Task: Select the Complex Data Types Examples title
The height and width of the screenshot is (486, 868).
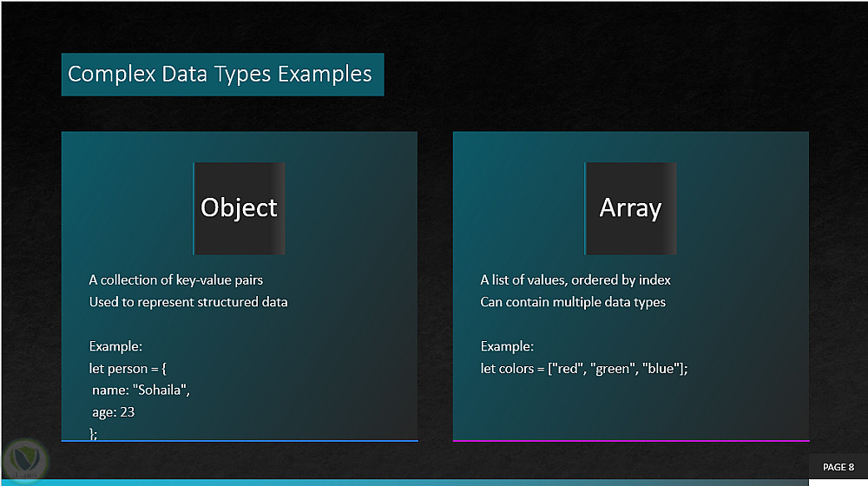Action: coord(220,75)
